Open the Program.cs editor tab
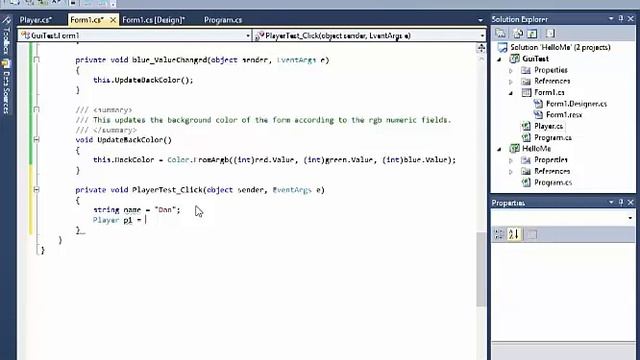Image resolution: width=640 pixels, height=360 pixels. coord(223,20)
